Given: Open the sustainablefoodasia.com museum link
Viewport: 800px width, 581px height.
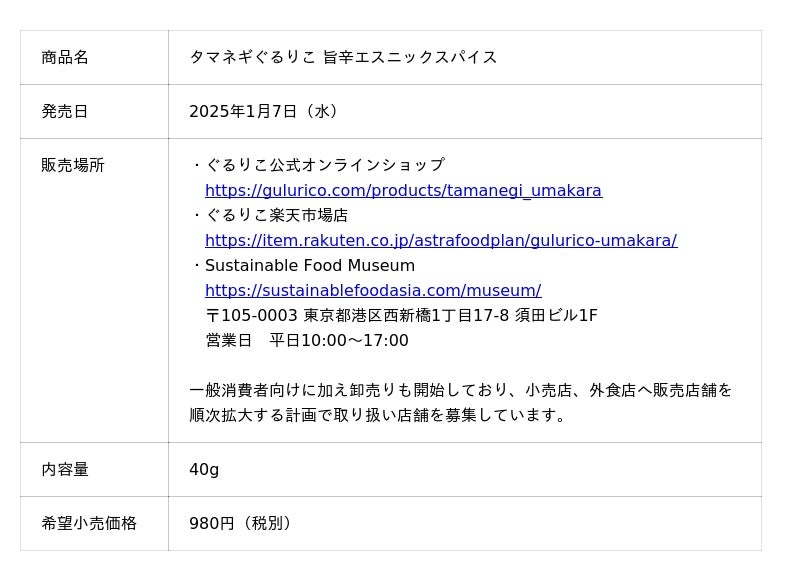Looking at the screenshot, I should tap(372, 290).
